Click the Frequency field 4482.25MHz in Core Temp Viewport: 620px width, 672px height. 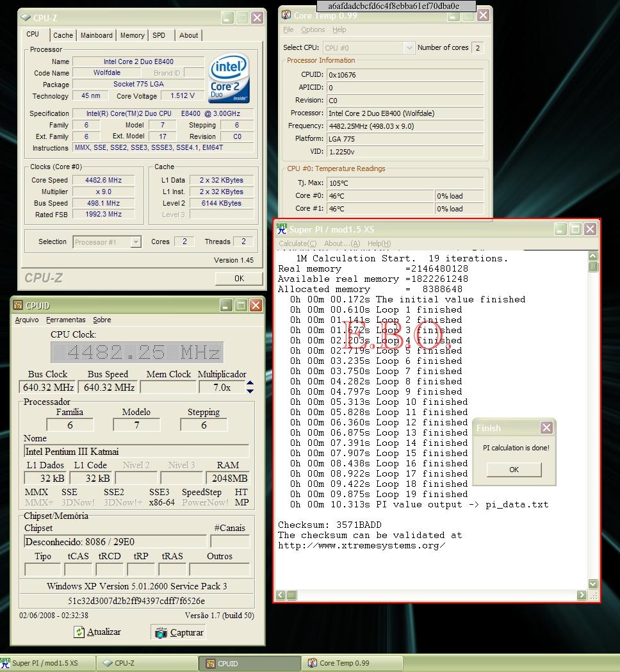click(x=405, y=126)
